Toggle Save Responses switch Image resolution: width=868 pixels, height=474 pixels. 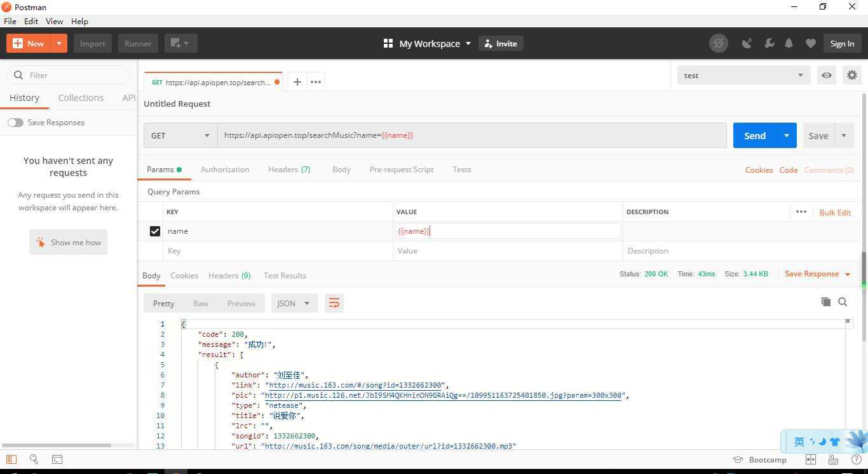pyautogui.click(x=15, y=123)
